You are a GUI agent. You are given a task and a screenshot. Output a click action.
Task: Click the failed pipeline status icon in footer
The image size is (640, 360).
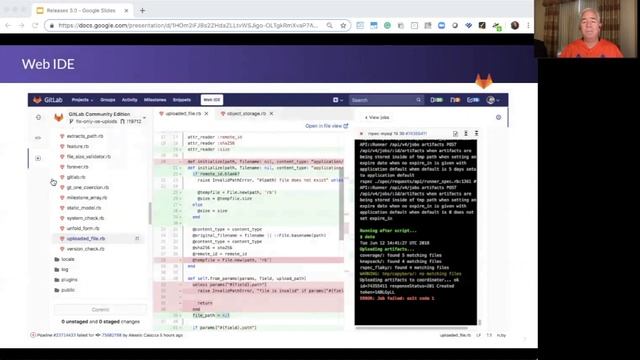click(33, 335)
